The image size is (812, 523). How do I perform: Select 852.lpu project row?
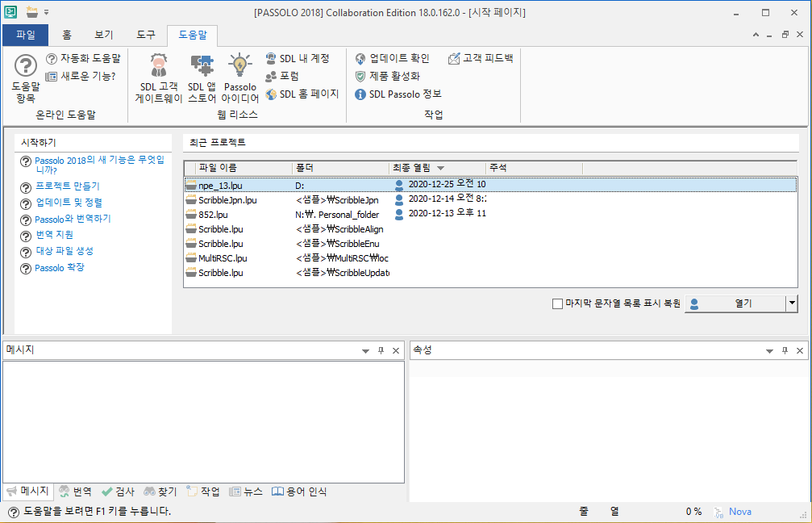point(490,214)
